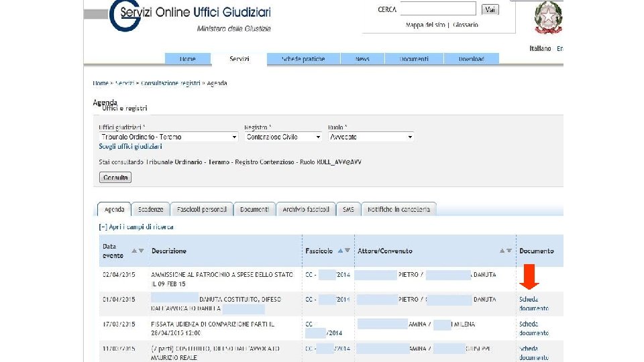Open the Download navigation tab
Viewport: 644px width, 362px height.
coord(472,59)
